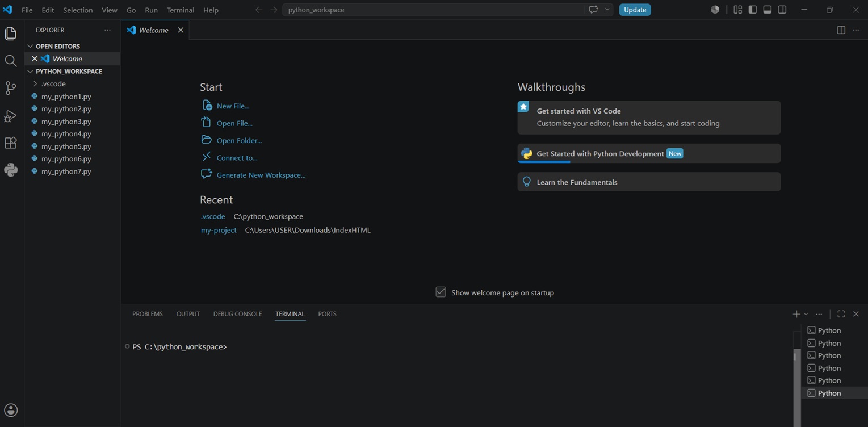868x427 pixels.
Task: Open recent .vscode workspace link
Action: [x=213, y=216]
